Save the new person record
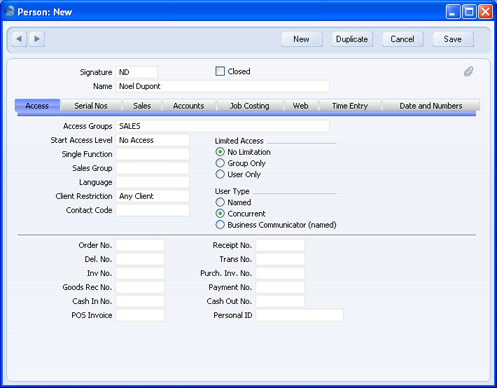The image size is (497, 388). click(x=453, y=39)
